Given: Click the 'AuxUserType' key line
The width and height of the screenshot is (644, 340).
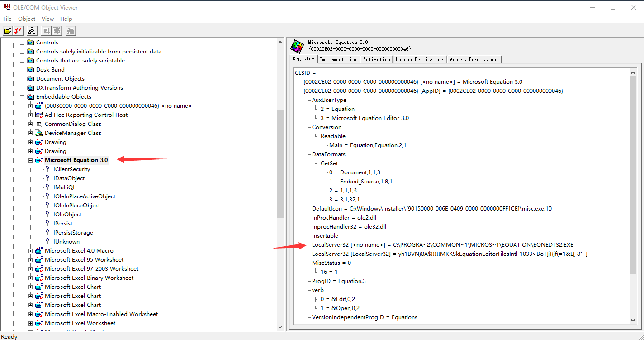Looking at the screenshot, I should [329, 100].
